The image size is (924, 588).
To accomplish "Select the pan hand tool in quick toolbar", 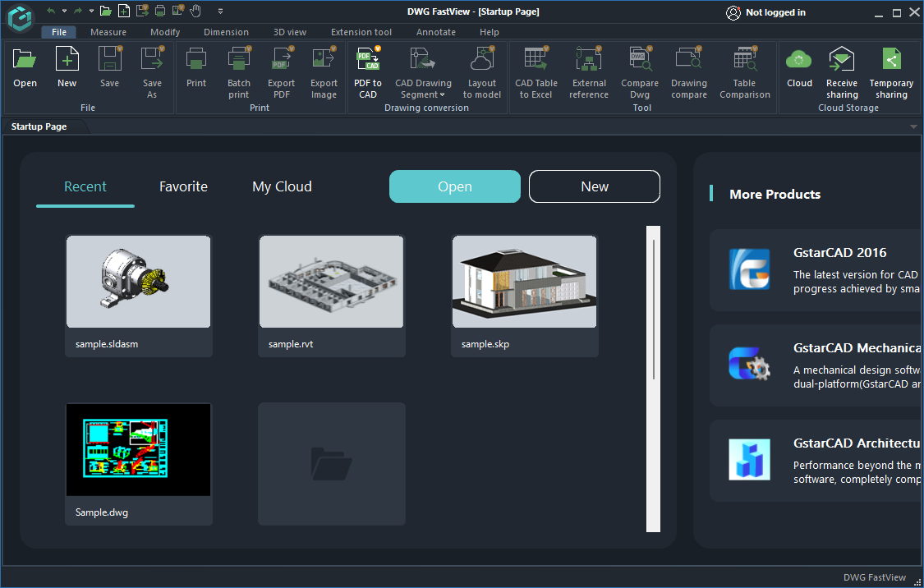I will pyautogui.click(x=195, y=11).
